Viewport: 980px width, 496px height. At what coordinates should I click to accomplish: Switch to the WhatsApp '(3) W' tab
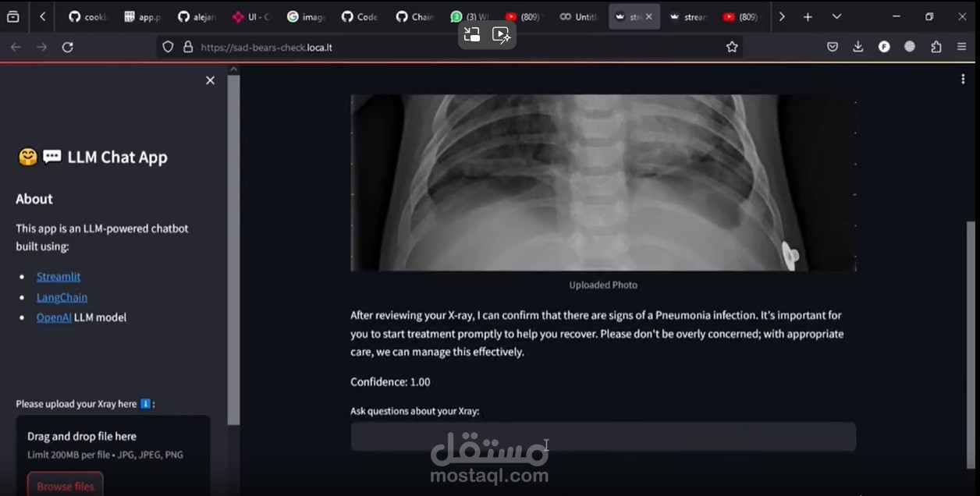[x=469, y=16]
